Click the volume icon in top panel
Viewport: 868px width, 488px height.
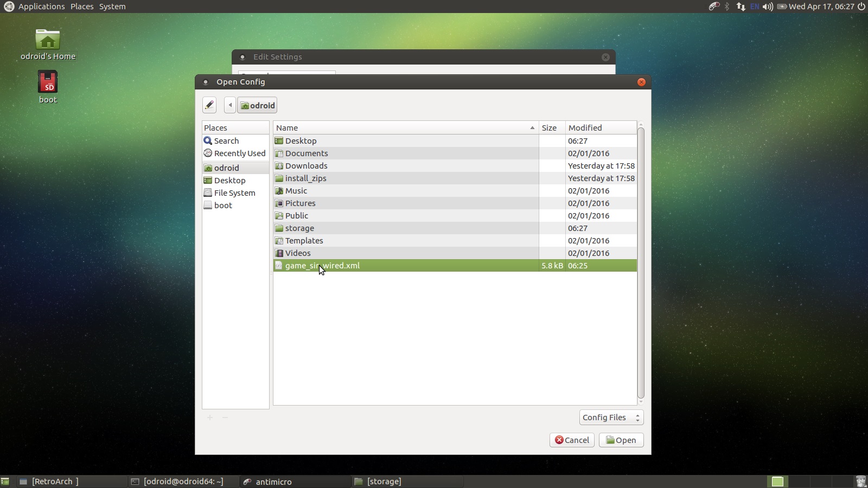768,7
